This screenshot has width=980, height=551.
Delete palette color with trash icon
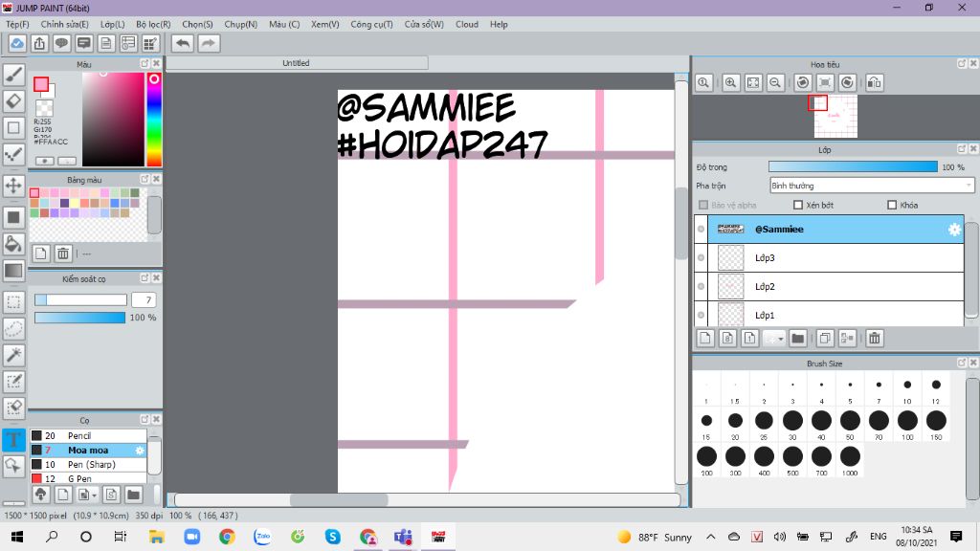pyautogui.click(x=63, y=253)
